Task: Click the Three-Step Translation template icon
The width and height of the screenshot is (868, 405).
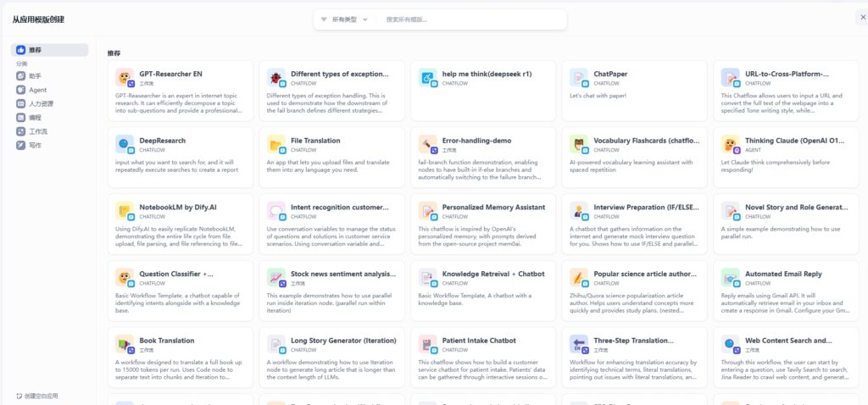Action: point(579,344)
